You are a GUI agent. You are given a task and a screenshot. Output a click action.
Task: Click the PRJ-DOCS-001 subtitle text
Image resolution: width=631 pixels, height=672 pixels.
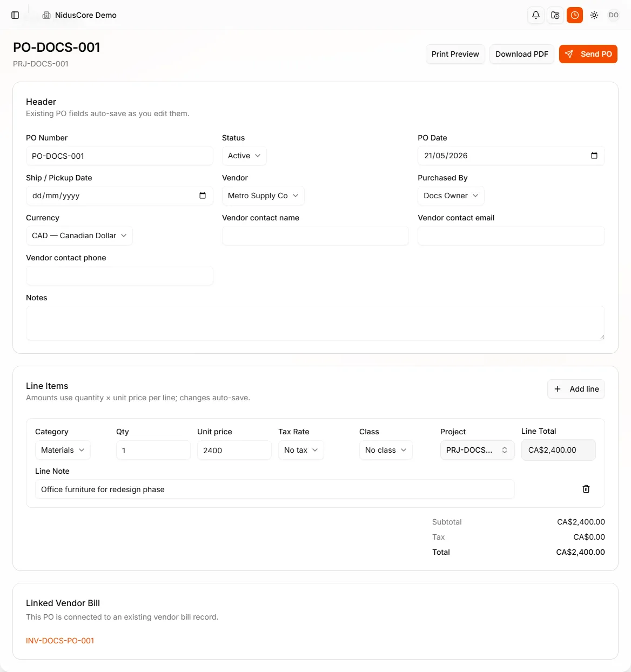[41, 64]
